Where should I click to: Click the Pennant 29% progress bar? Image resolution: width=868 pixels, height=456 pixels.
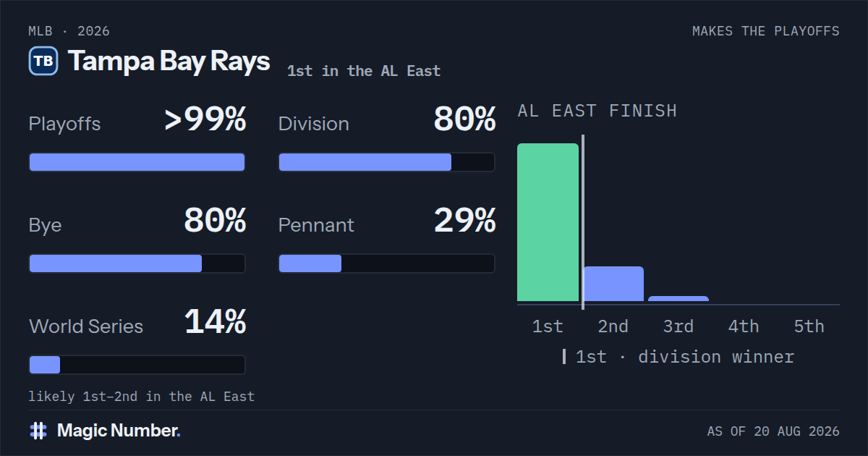tap(386, 263)
